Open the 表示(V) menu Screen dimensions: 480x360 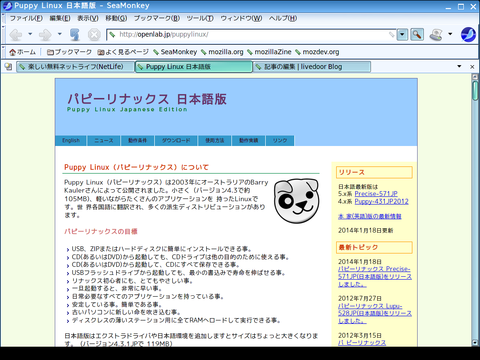[88, 18]
